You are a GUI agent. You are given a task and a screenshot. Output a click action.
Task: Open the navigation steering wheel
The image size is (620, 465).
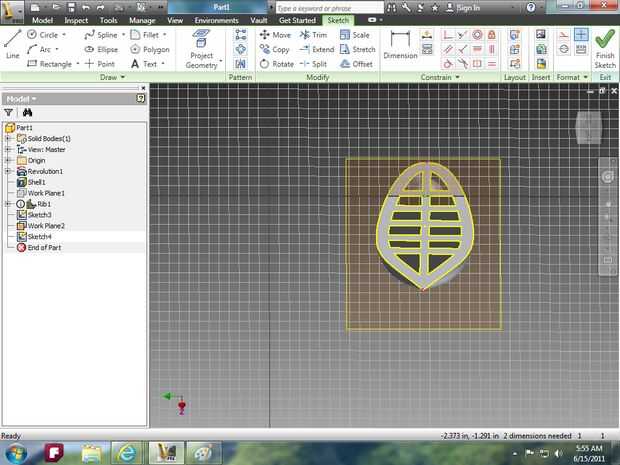(608, 177)
